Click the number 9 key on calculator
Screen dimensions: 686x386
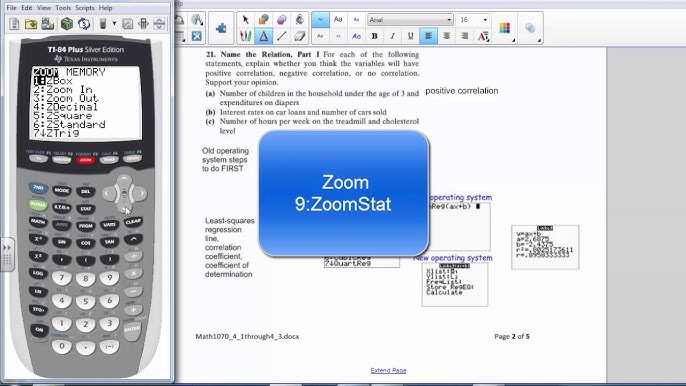pos(109,277)
